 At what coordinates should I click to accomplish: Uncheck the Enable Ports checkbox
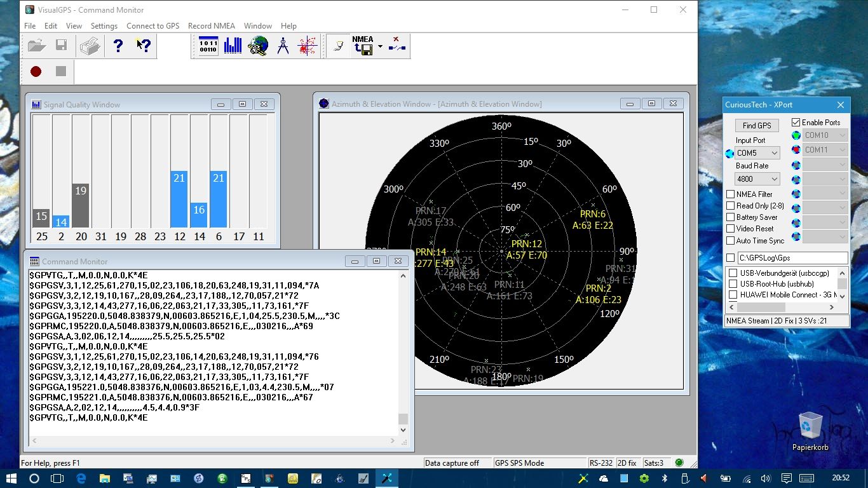(796, 123)
